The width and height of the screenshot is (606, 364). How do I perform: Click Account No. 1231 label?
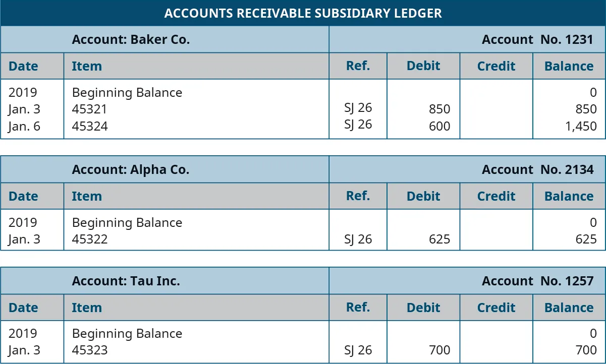click(x=537, y=39)
